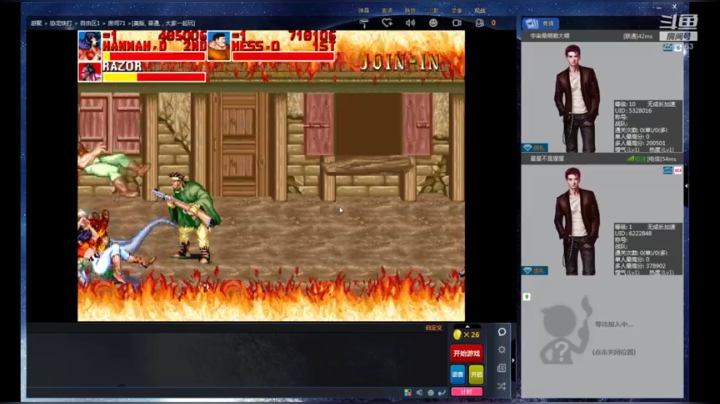Click in the chat message area

(x=236, y=359)
